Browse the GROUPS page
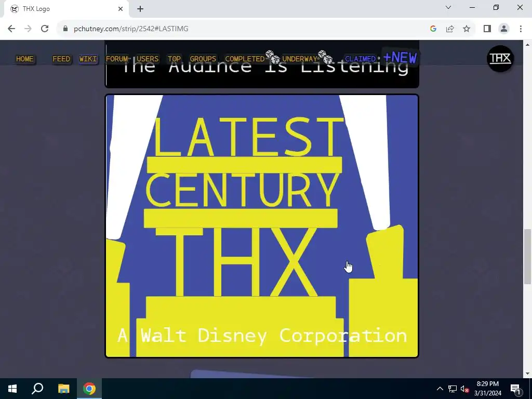 pyautogui.click(x=203, y=59)
